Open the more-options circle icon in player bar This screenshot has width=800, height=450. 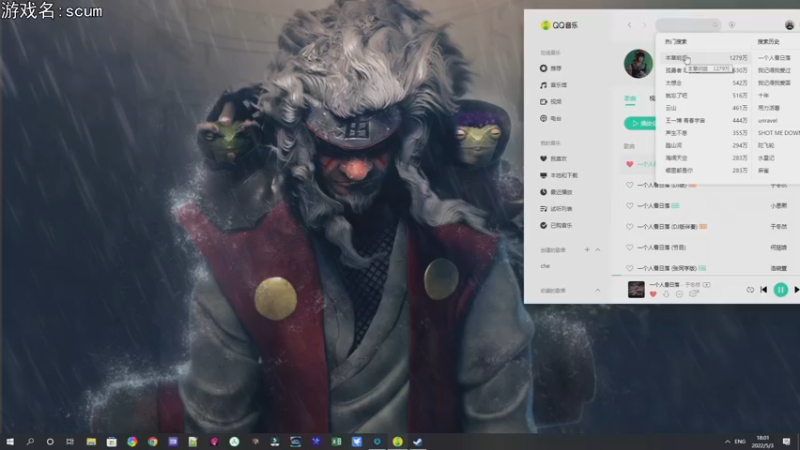click(679, 294)
